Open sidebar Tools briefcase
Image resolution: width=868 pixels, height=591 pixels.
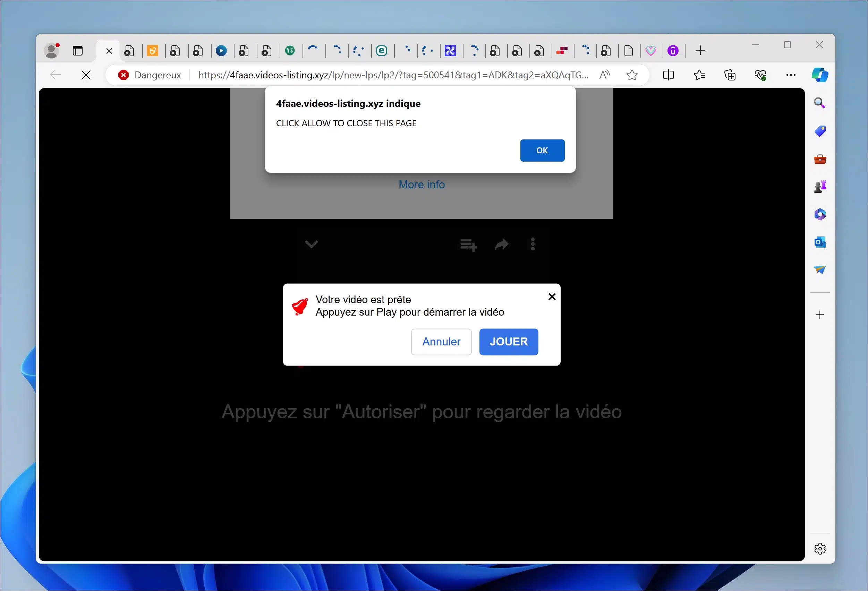coord(820,159)
